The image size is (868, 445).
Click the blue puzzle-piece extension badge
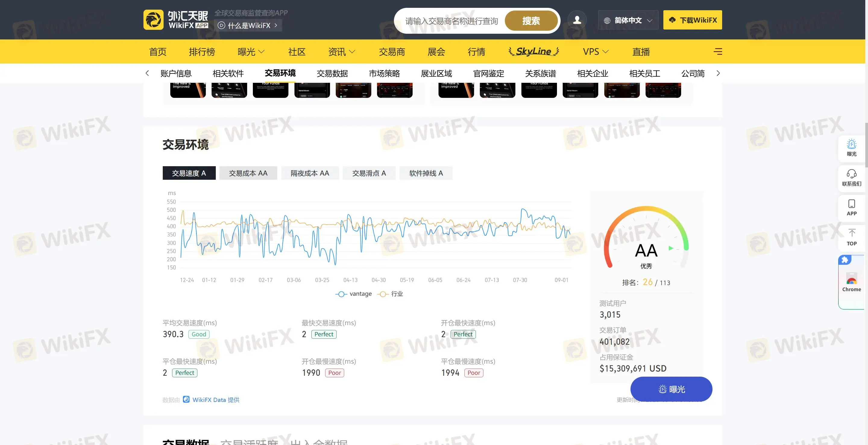coord(844,260)
